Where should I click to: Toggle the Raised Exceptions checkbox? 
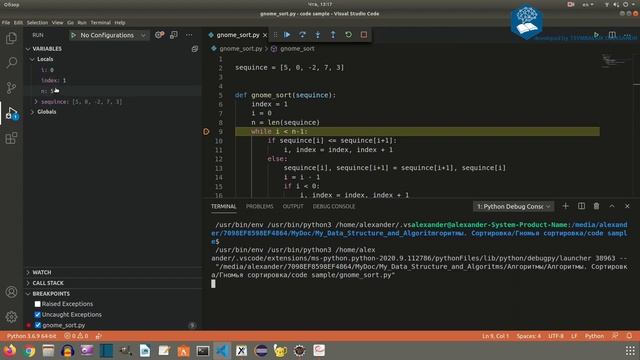[x=38, y=304]
